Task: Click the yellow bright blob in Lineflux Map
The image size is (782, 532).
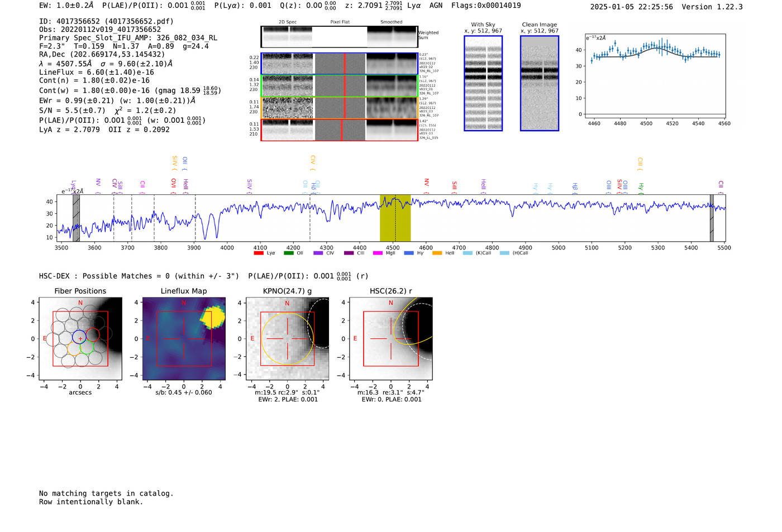Action: tap(213, 317)
